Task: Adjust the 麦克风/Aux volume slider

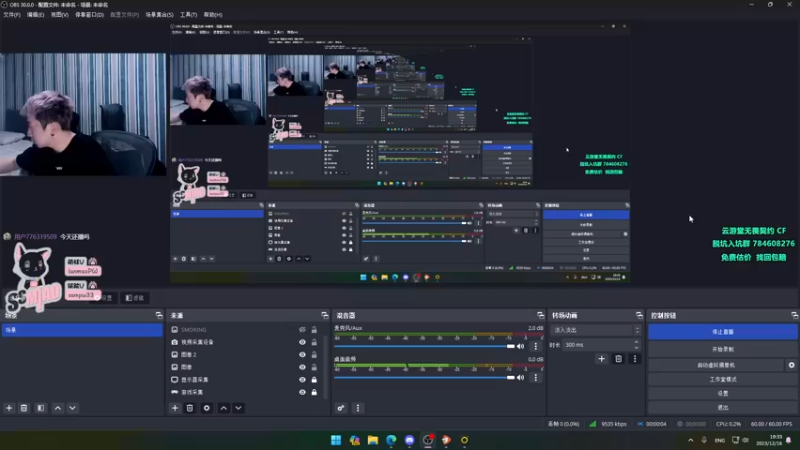Action: point(424,346)
